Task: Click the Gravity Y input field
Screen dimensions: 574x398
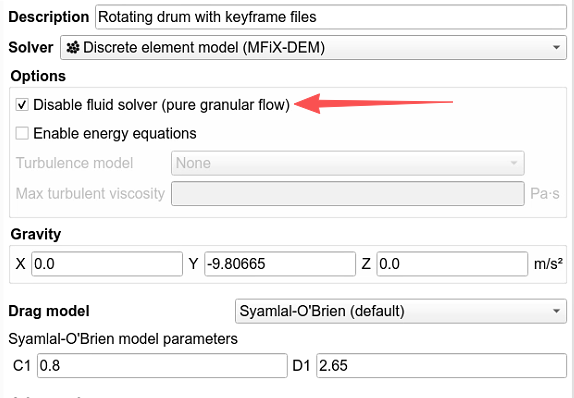Action: (x=280, y=264)
